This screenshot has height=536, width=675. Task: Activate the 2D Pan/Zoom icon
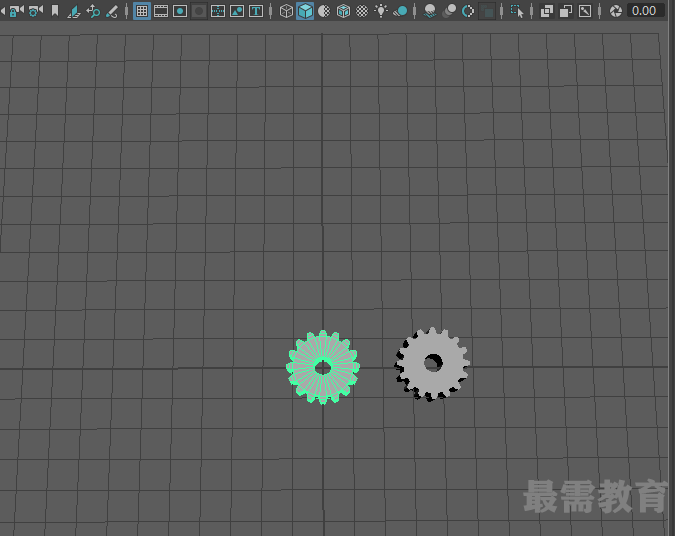click(93, 11)
